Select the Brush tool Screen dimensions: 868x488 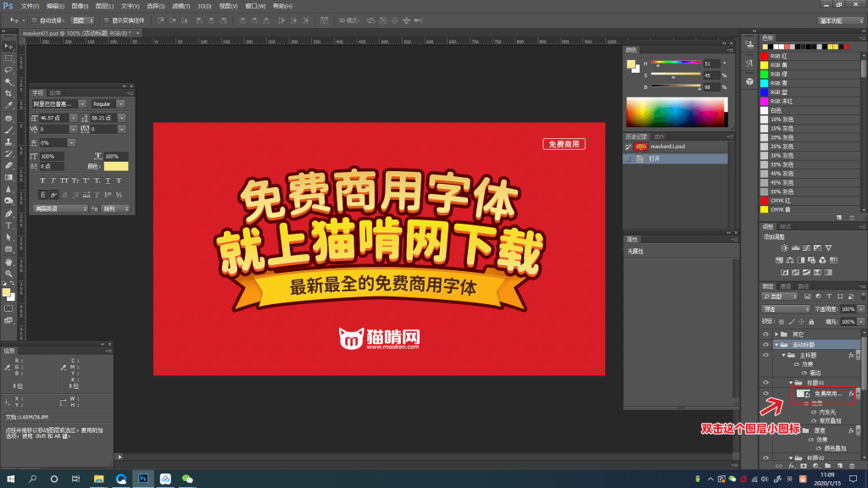(8, 130)
